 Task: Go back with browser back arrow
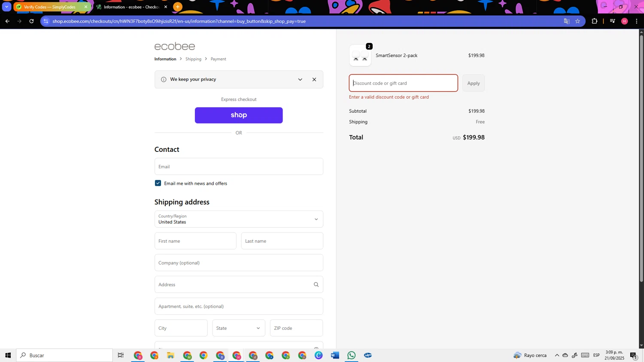(x=7, y=21)
